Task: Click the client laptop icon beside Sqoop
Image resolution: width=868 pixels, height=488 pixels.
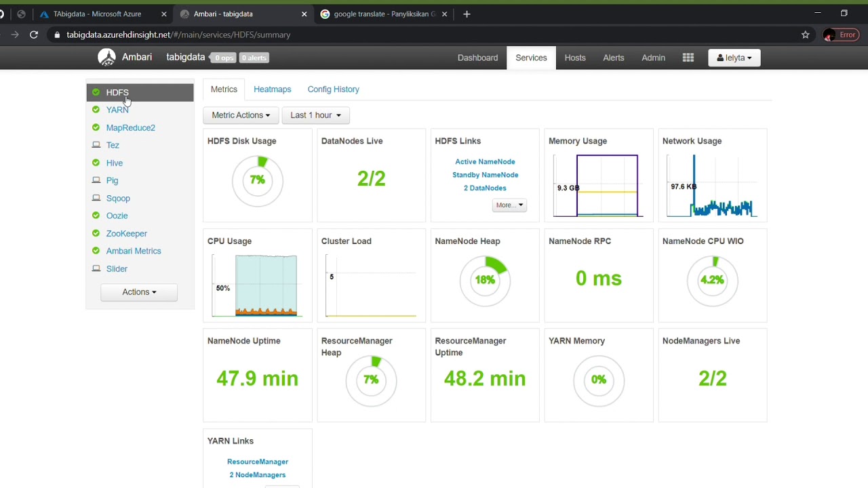Action: (x=96, y=198)
